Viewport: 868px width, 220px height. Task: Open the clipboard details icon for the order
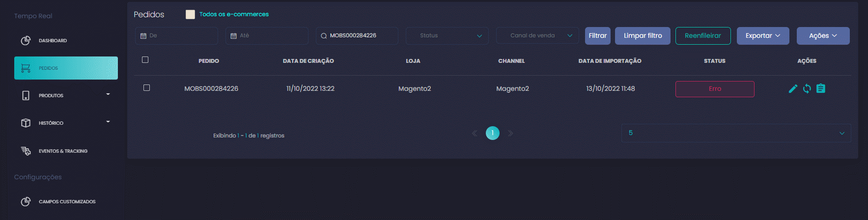click(820, 88)
